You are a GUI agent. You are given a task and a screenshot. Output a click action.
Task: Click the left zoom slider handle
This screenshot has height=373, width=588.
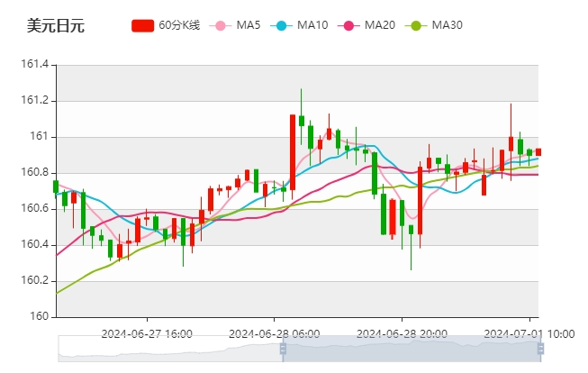283,349
